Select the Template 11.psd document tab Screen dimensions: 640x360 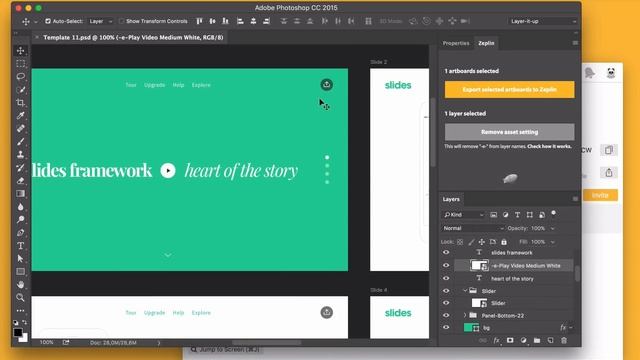pyautogui.click(x=133, y=38)
